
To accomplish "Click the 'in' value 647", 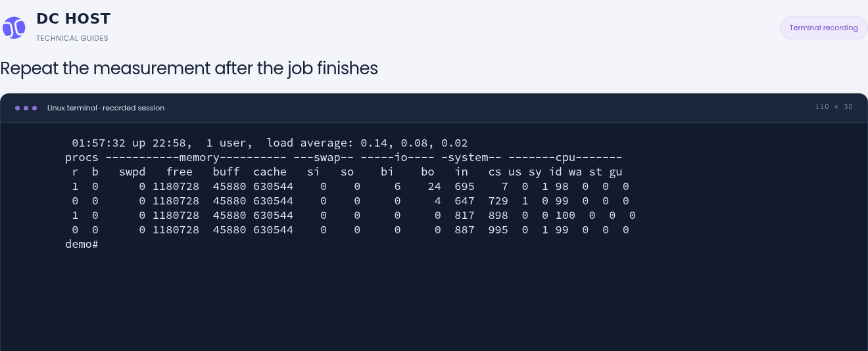I will (464, 200).
